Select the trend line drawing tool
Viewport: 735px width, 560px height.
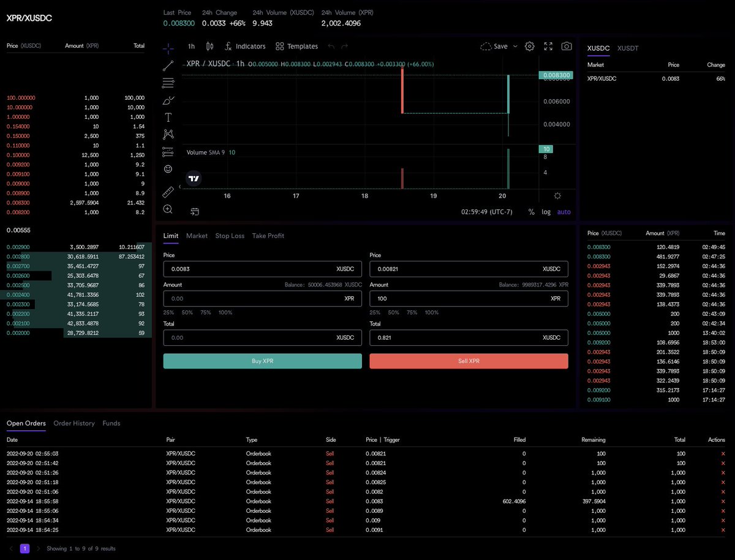[168, 65]
